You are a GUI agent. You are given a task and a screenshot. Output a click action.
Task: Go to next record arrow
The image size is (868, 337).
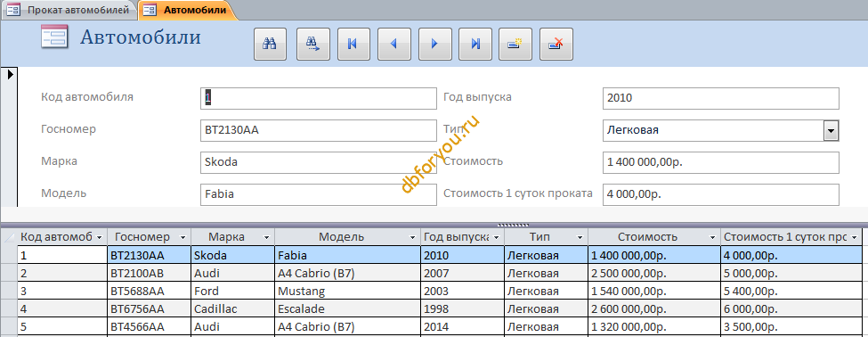click(434, 44)
